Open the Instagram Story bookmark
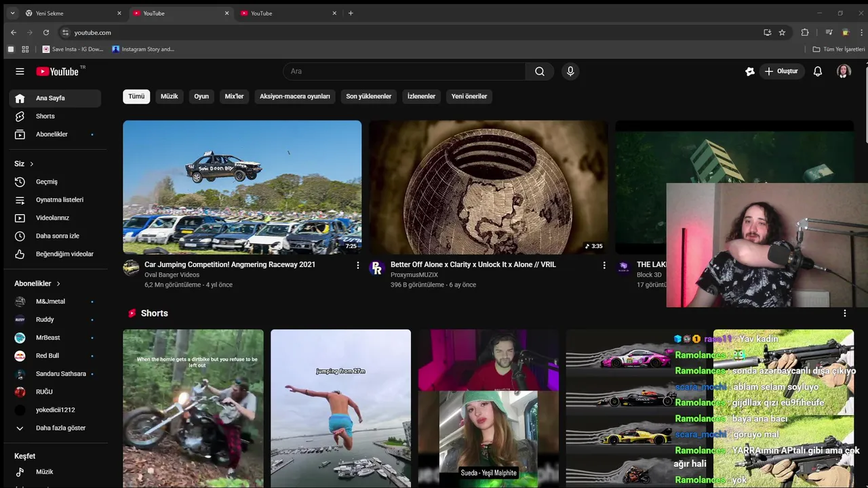 [144, 49]
